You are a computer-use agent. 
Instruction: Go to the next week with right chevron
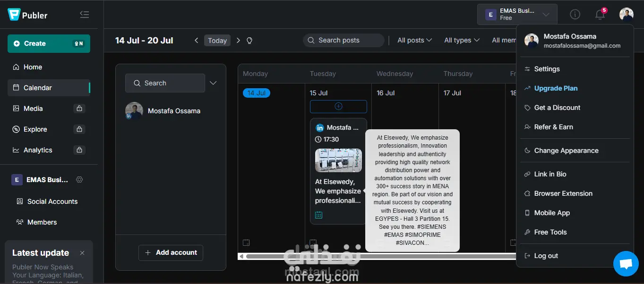pyautogui.click(x=238, y=41)
